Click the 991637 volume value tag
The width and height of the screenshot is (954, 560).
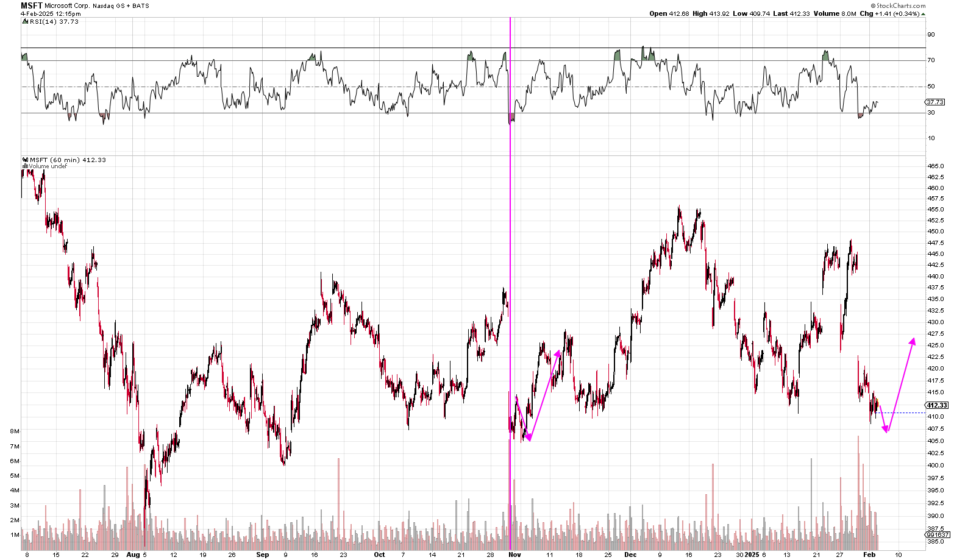pos(936,534)
